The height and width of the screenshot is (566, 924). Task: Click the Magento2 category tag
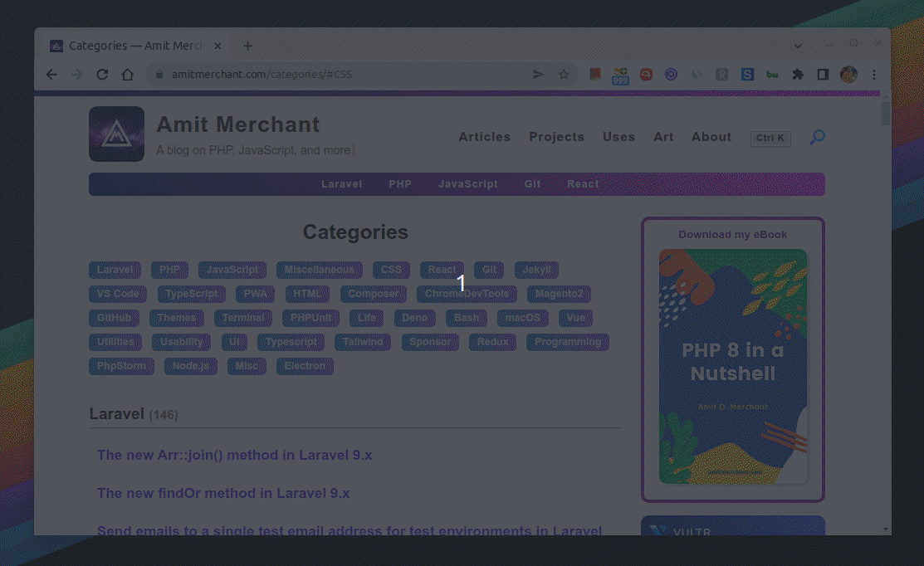tap(560, 294)
